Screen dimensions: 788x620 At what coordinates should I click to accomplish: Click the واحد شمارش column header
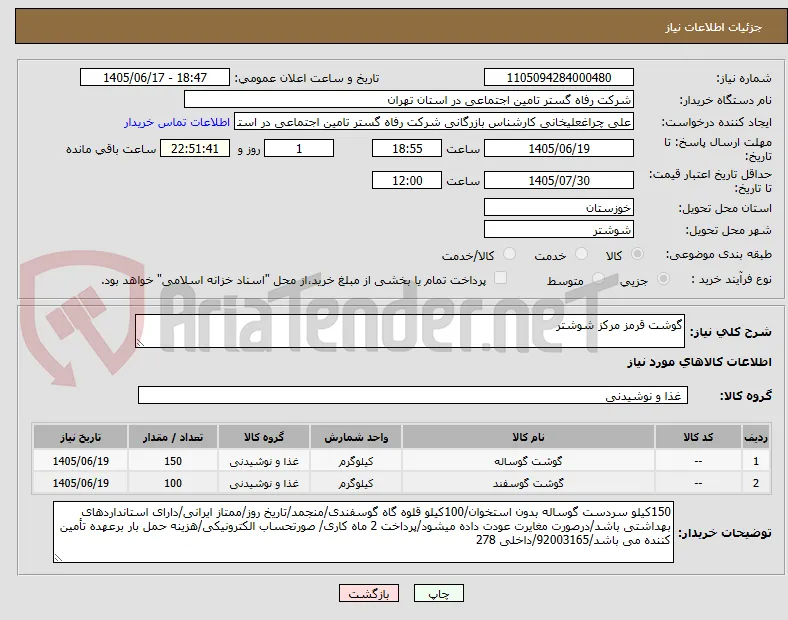click(356, 437)
